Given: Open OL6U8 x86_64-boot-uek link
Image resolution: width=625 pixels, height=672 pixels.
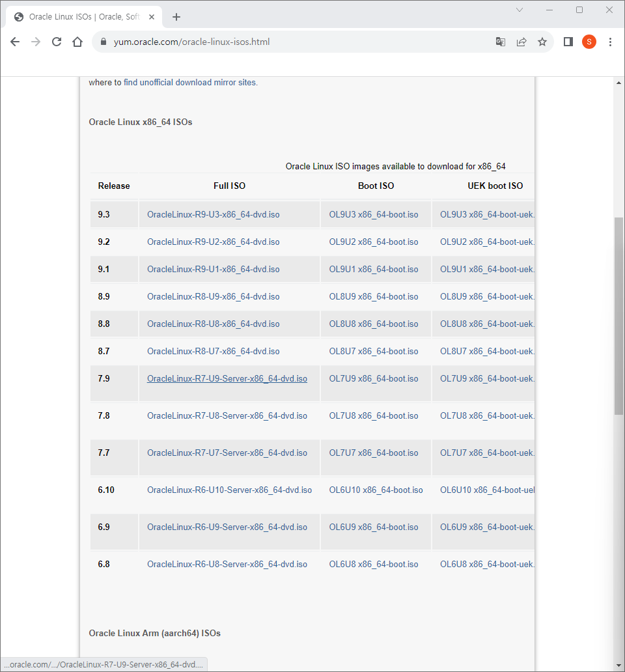Looking at the screenshot, I should [x=487, y=565].
